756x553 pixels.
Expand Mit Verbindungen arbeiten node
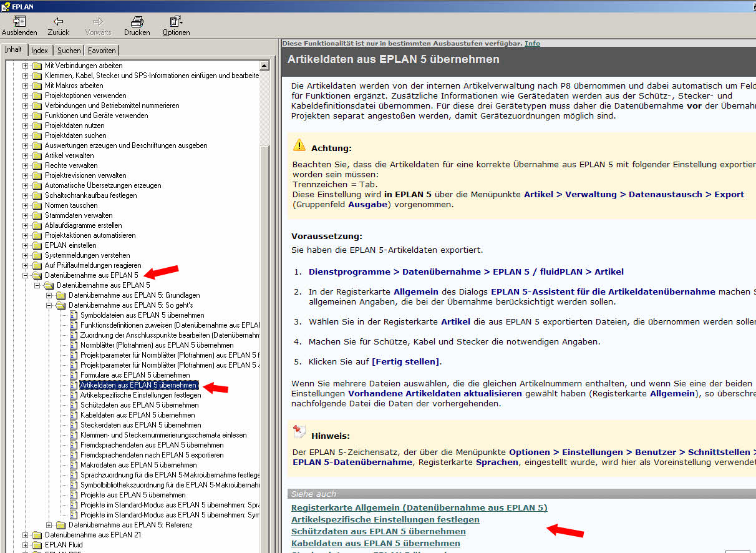[x=26, y=66]
